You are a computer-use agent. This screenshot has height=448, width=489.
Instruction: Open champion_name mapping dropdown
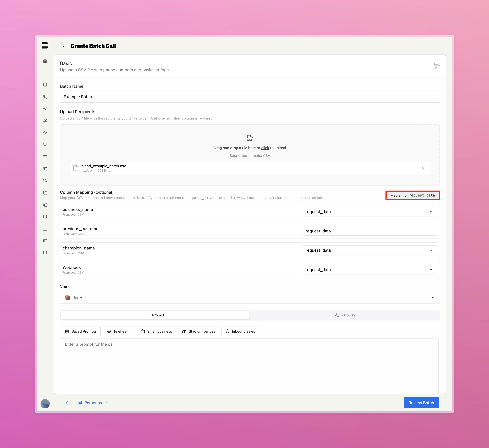tap(370, 250)
